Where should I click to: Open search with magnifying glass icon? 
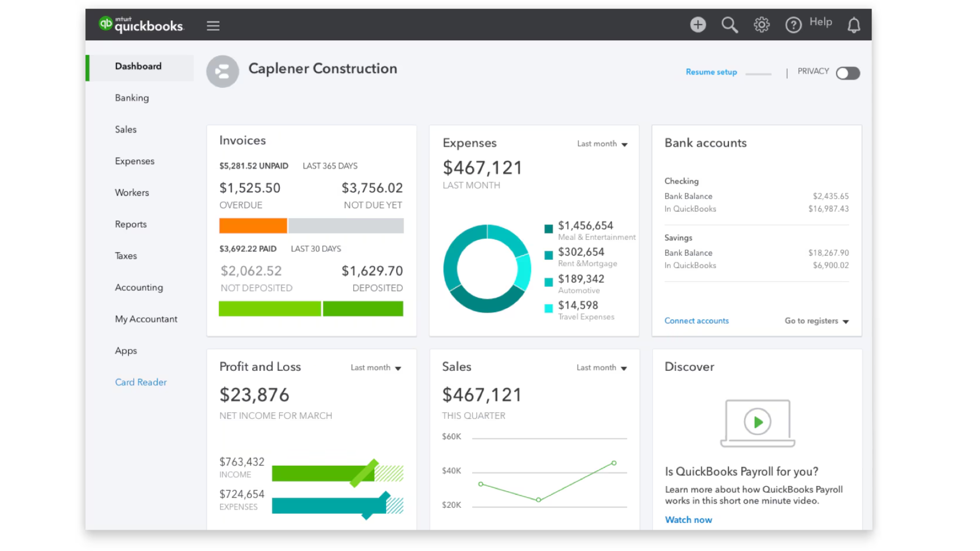729,24
